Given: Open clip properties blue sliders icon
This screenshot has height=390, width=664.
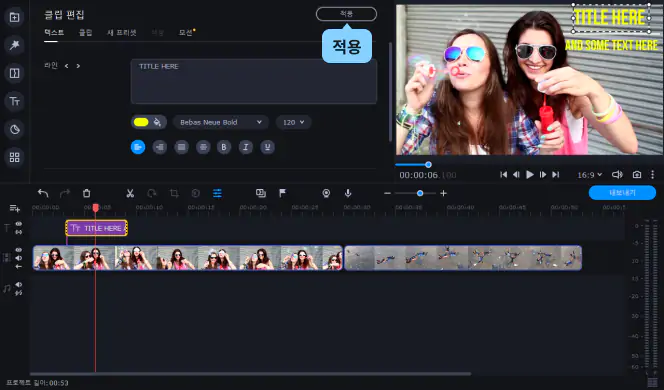Looking at the screenshot, I should click(x=217, y=193).
